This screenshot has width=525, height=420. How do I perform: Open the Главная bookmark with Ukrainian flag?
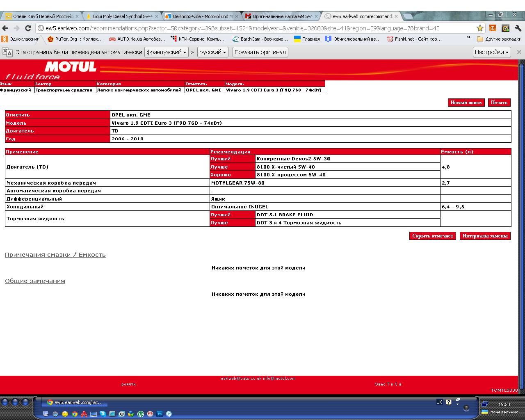tap(307, 39)
